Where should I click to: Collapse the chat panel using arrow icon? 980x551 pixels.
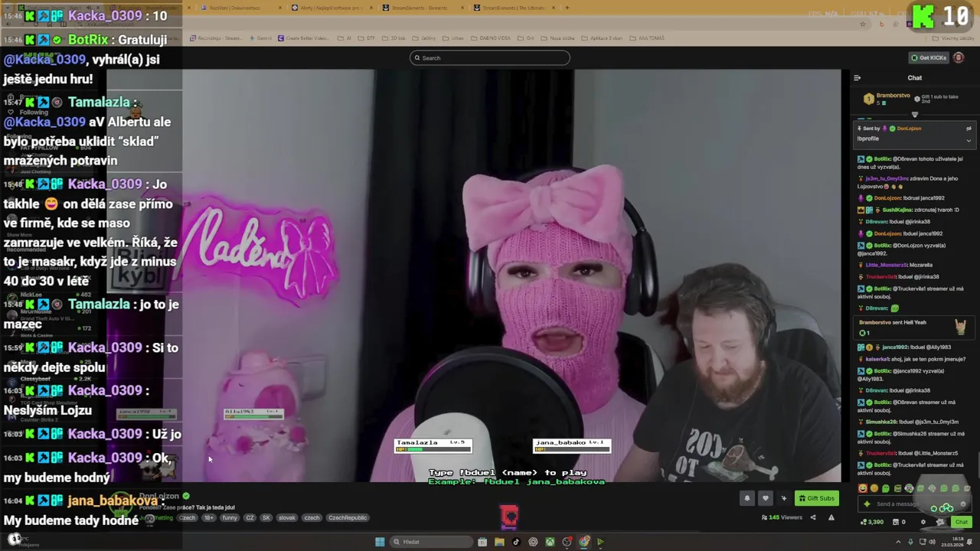857,78
